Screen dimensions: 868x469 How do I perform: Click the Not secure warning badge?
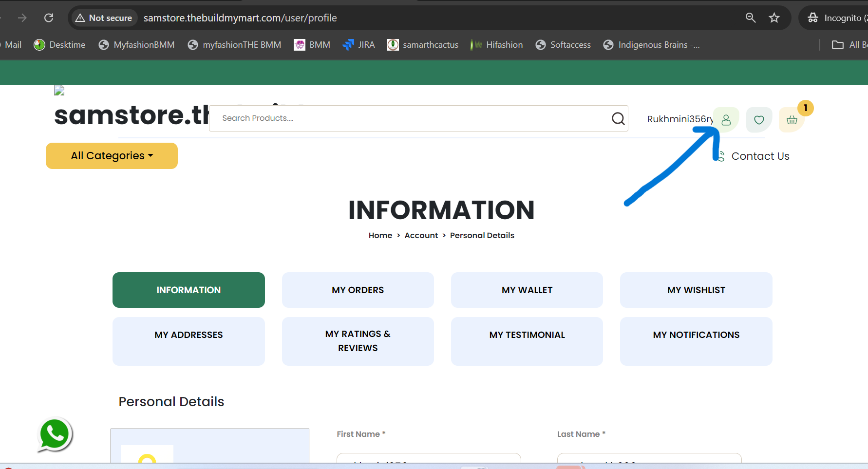click(x=104, y=18)
